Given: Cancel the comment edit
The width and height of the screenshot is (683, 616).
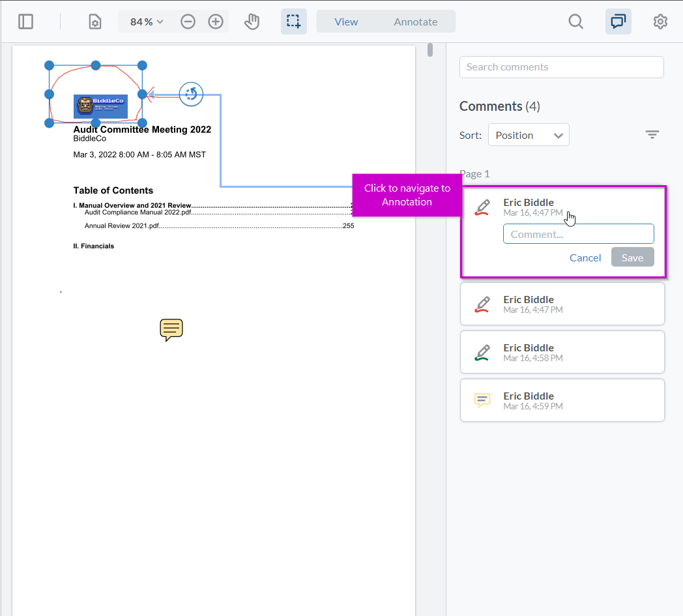Looking at the screenshot, I should click(585, 258).
